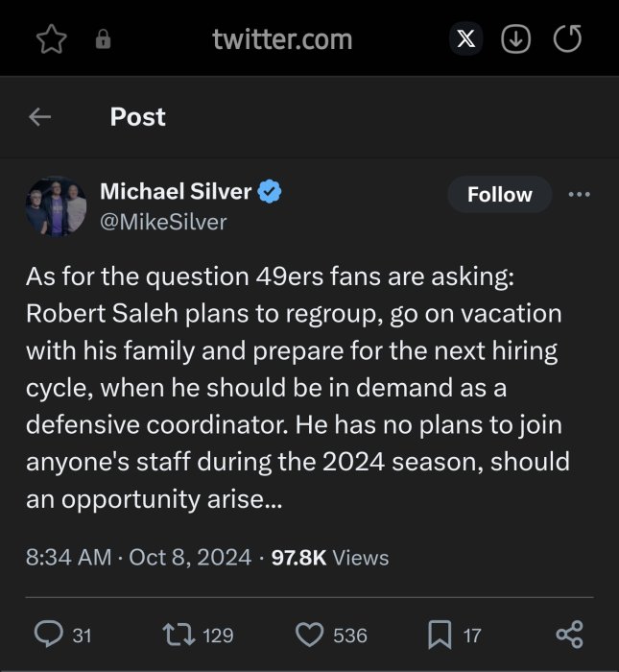Go back using the left arrow

coord(39,117)
